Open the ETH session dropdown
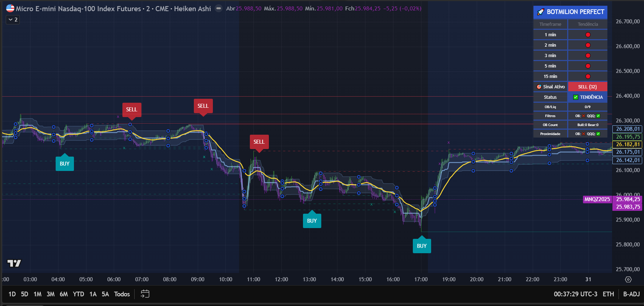 608,294
